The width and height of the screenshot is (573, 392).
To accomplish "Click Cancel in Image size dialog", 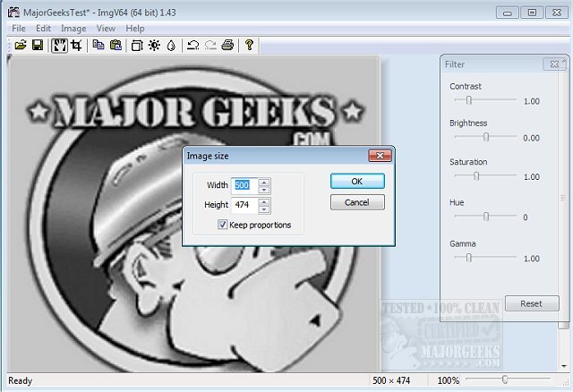I will coord(357,202).
